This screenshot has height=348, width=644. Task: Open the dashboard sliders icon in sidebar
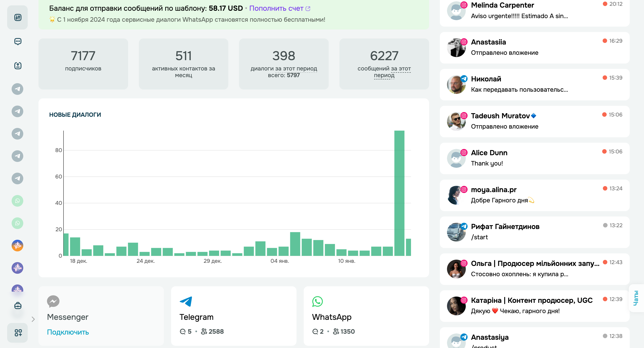point(17,17)
